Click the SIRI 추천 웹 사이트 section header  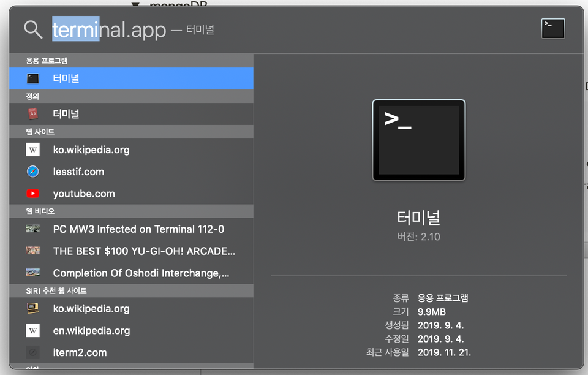pyautogui.click(x=131, y=290)
